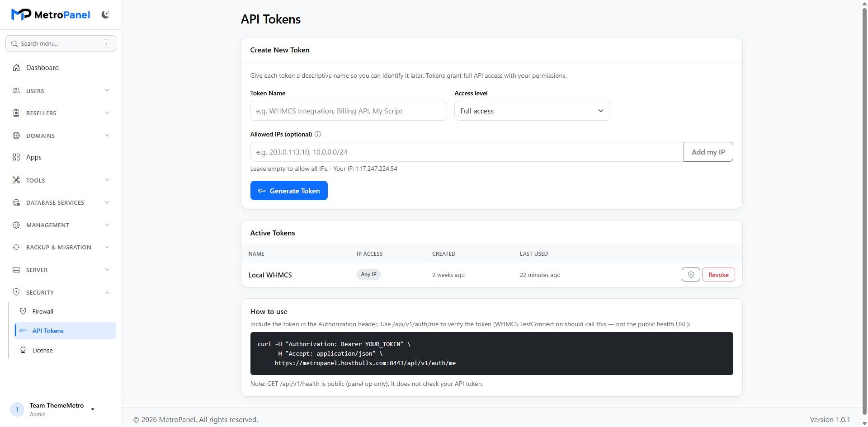This screenshot has width=868, height=427.
Task: Click the Server stack icon
Action: [x=16, y=270]
